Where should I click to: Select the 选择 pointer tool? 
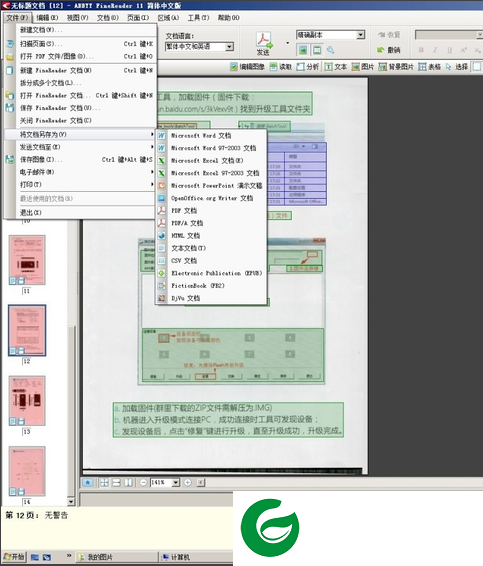click(457, 67)
